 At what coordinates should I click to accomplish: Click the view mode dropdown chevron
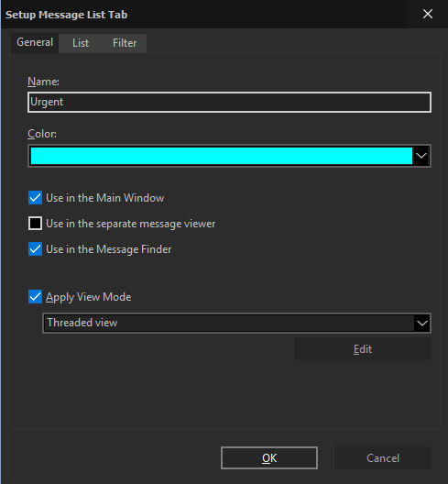pos(422,323)
